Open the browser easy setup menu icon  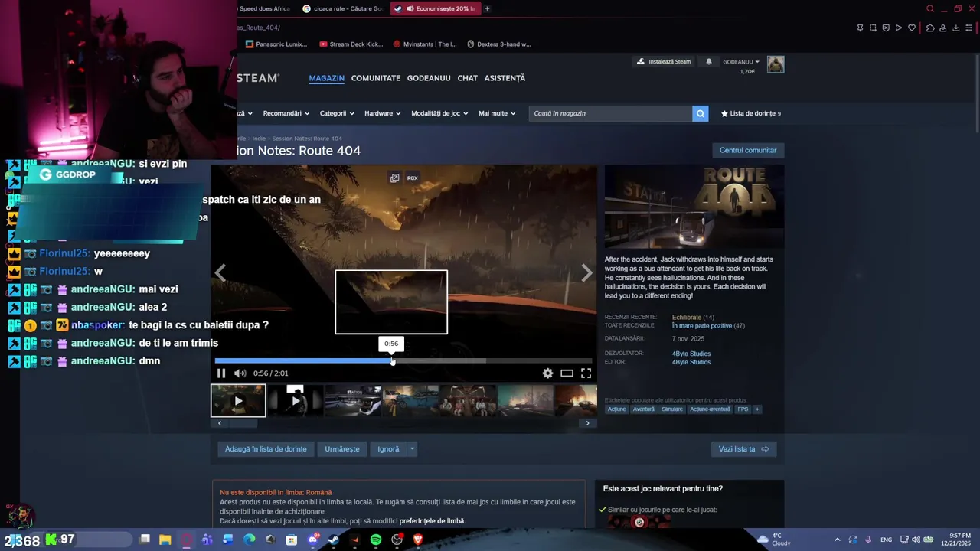[969, 28]
